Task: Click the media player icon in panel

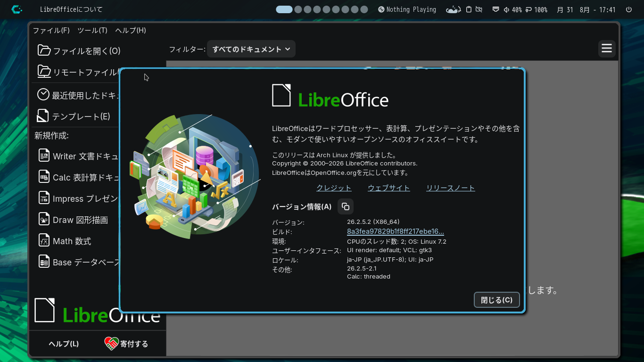Action: pos(381,9)
